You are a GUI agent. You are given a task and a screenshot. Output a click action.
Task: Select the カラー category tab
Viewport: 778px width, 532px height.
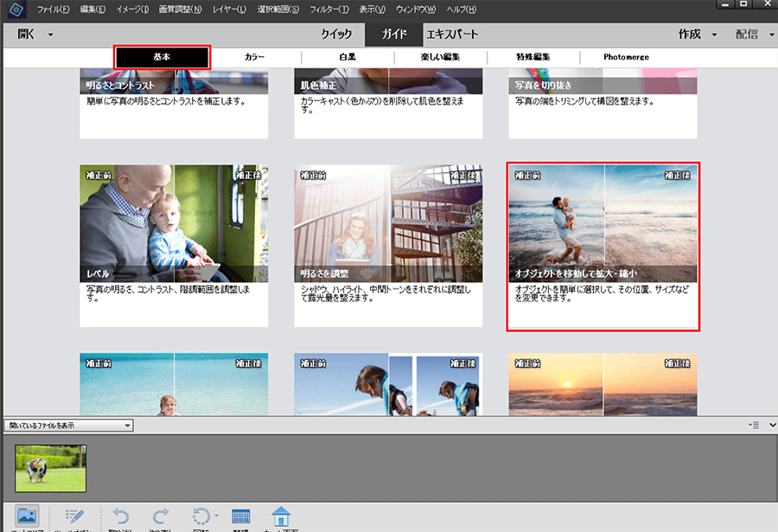coord(255,57)
